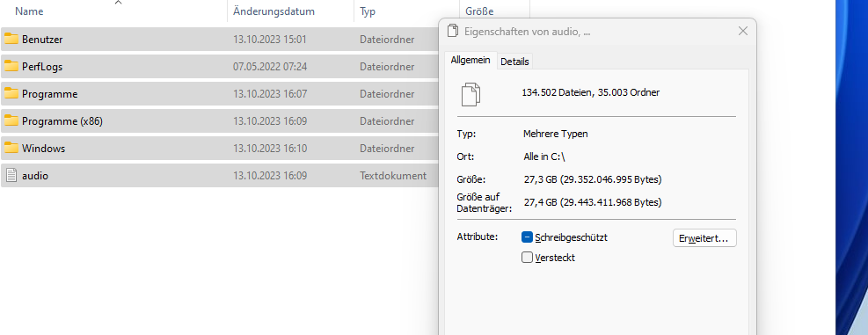
Task: Click the PerfLogs folder name
Action: point(42,67)
